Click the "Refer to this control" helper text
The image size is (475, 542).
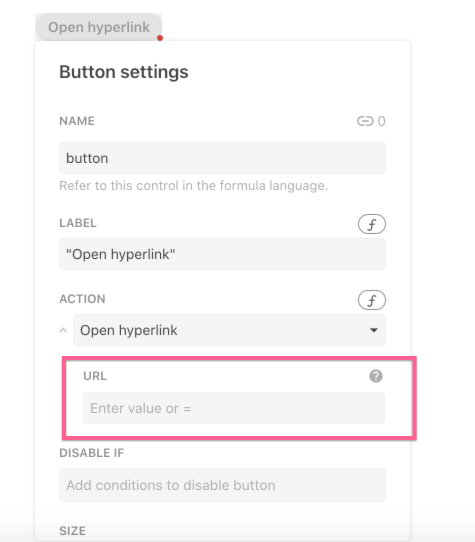[193, 186]
